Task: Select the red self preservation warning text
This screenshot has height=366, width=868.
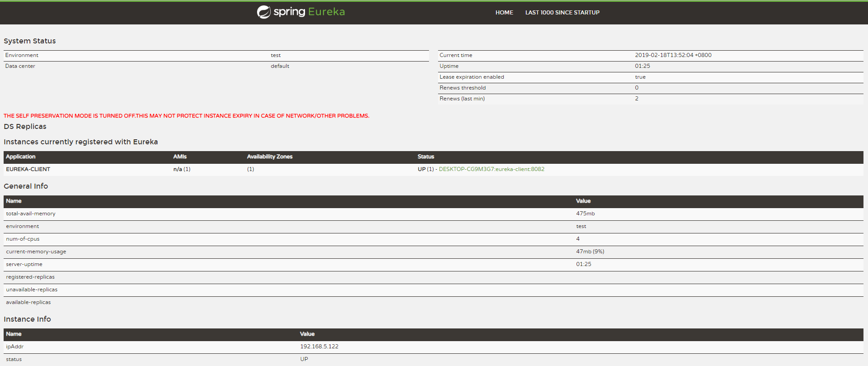Action: [186, 116]
